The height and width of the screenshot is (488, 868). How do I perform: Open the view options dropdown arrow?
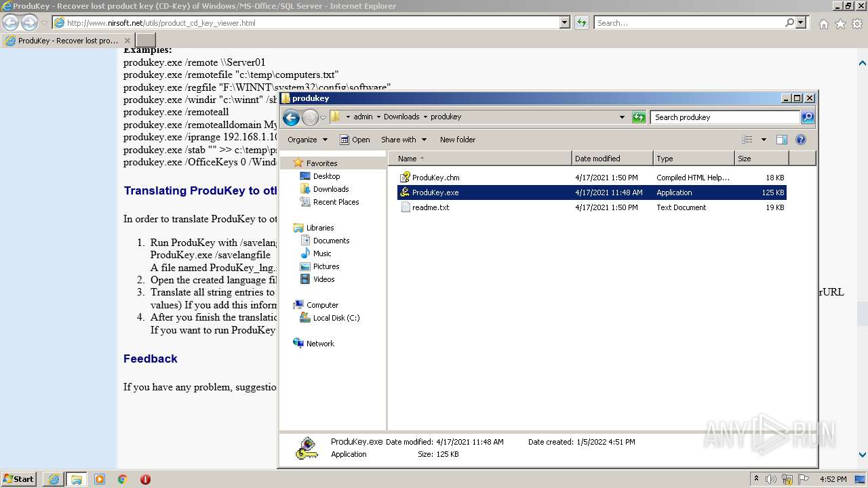point(764,140)
